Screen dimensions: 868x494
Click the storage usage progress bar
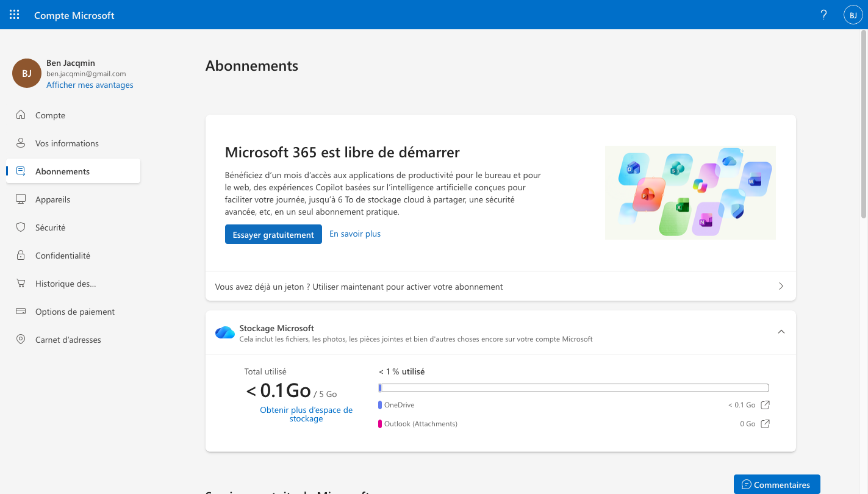573,388
